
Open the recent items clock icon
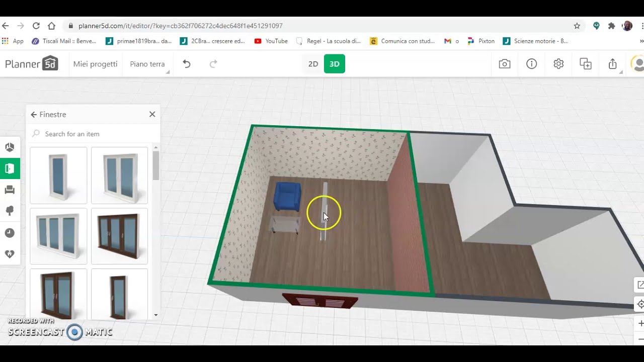click(10, 233)
